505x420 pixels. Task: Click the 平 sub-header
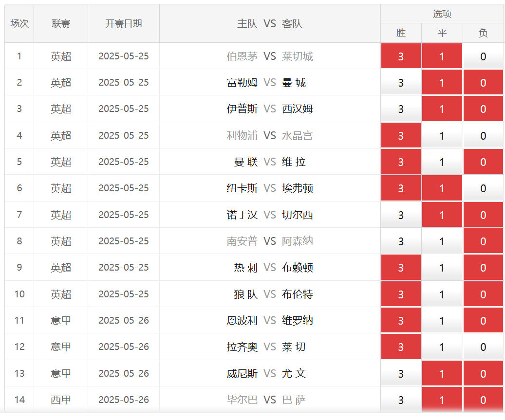(442, 33)
